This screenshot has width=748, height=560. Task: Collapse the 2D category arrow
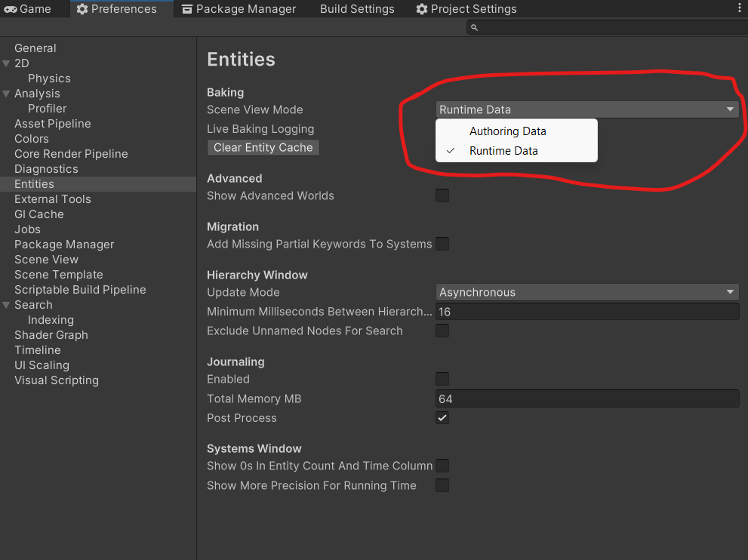coord(7,63)
